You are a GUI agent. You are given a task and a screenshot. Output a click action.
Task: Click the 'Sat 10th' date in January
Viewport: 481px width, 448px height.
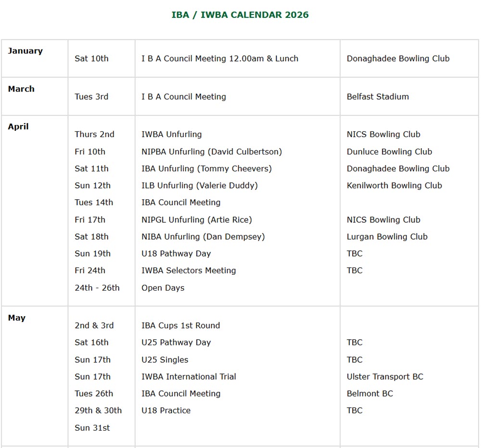(x=91, y=59)
